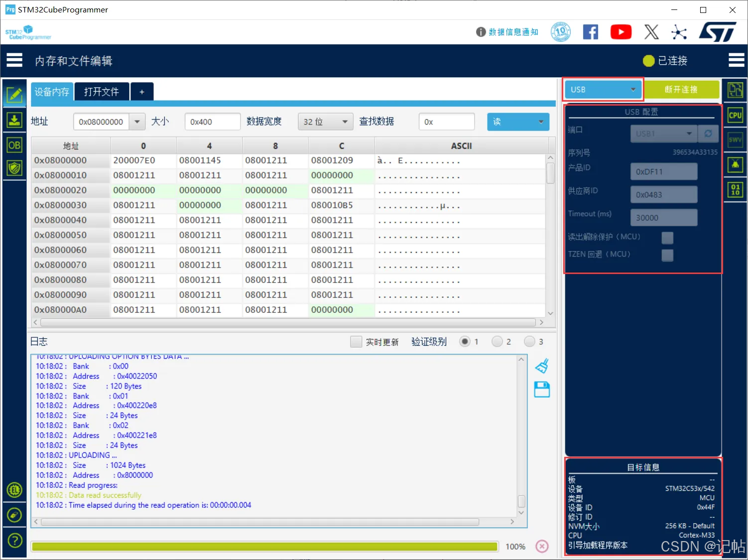Click the address input field 0x08000000
Screen dimensions: 748x560
[101, 122]
